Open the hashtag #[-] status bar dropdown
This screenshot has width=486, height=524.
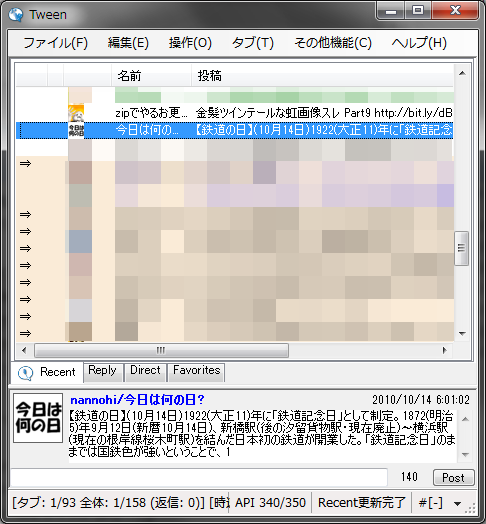tap(440, 502)
